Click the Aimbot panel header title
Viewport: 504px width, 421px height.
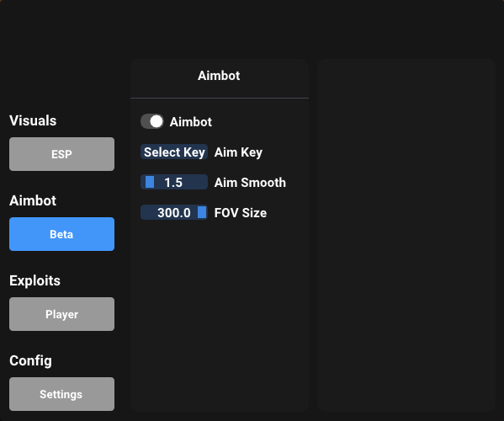(219, 76)
